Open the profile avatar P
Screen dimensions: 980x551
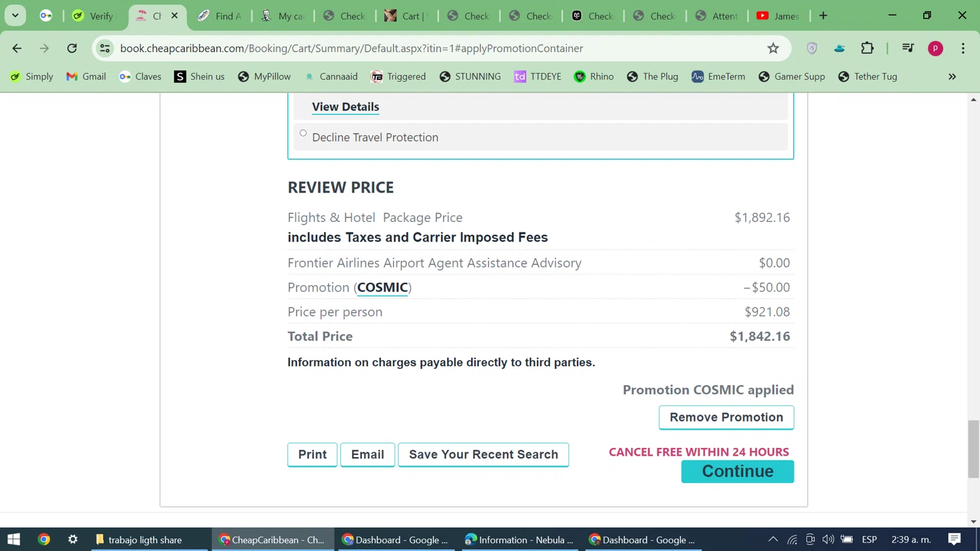pyautogui.click(x=936, y=48)
